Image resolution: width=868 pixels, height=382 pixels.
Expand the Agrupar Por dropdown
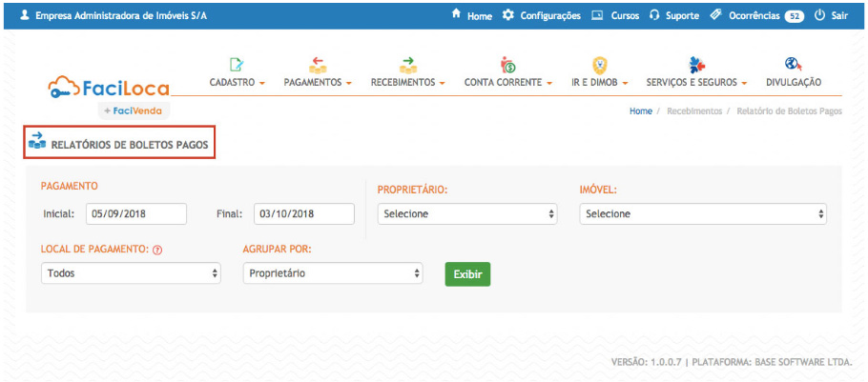click(332, 273)
